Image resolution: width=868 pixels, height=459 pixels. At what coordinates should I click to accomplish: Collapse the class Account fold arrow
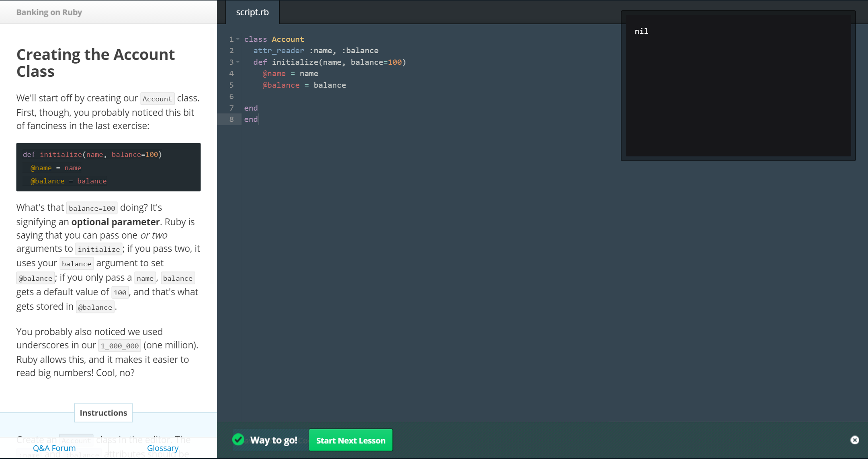click(x=238, y=39)
